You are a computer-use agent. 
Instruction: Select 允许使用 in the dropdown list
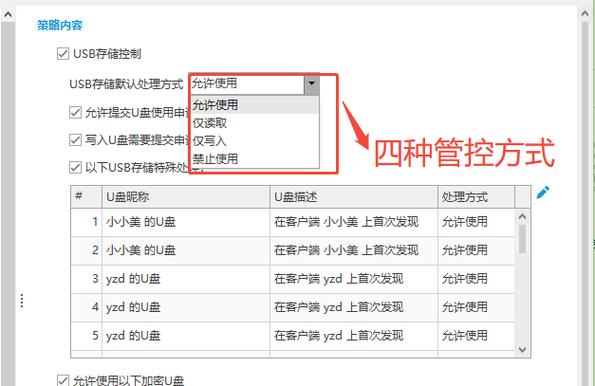[x=254, y=105]
